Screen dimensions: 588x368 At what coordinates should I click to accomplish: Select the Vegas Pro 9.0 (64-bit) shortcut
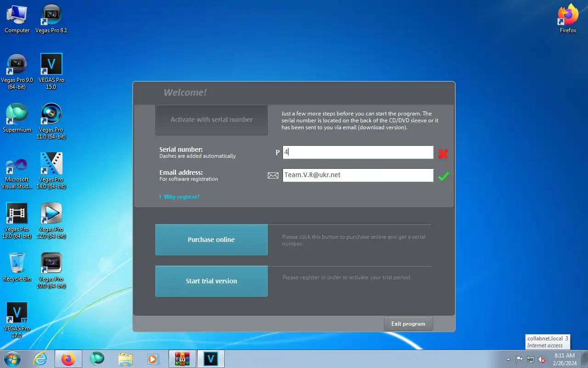(x=17, y=72)
